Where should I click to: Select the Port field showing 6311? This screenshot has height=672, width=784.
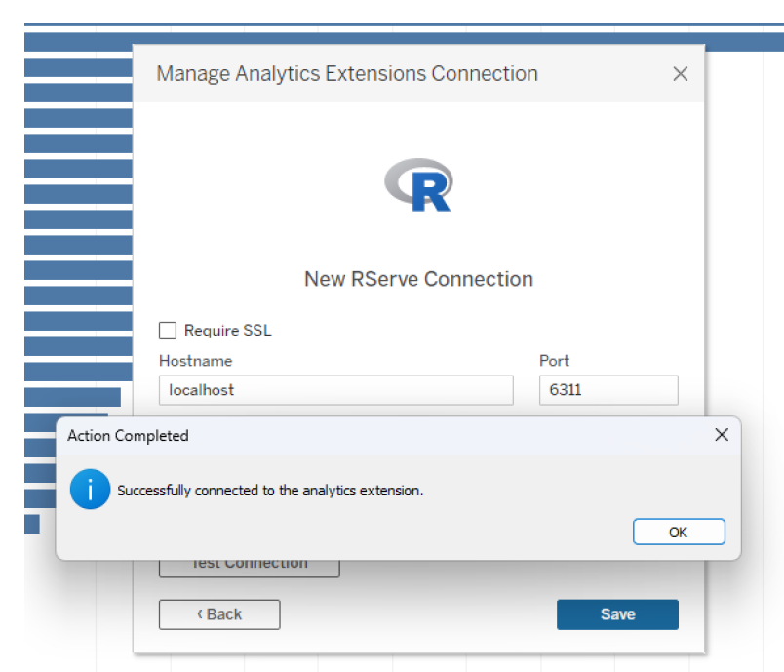pyautogui.click(x=608, y=390)
